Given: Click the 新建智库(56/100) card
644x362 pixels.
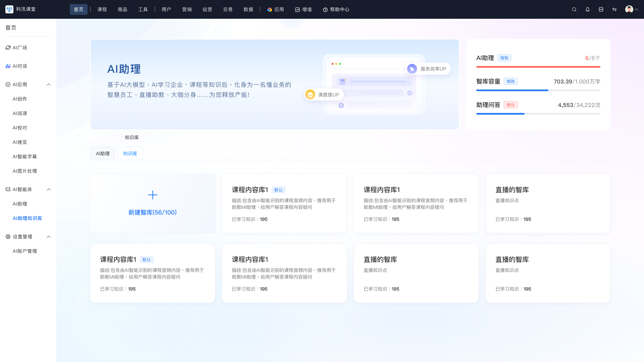Looking at the screenshot, I should pyautogui.click(x=153, y=203).
